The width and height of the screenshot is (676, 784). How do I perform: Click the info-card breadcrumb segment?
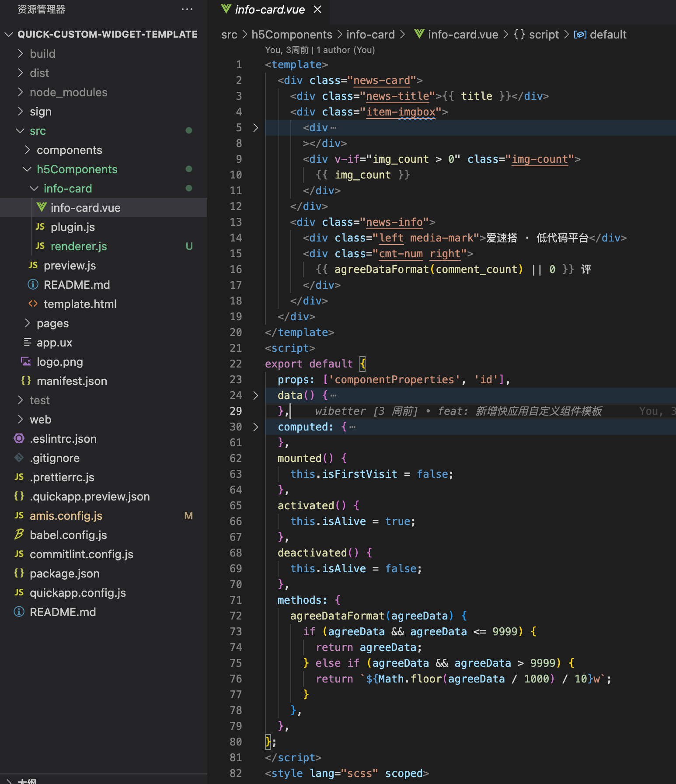pyautogui.click(x=370, y=35)
